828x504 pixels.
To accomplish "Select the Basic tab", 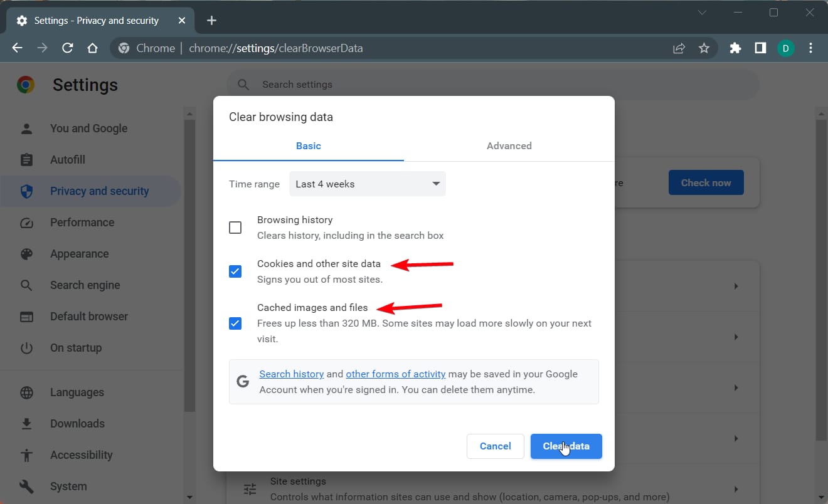I will click(308, 146).
